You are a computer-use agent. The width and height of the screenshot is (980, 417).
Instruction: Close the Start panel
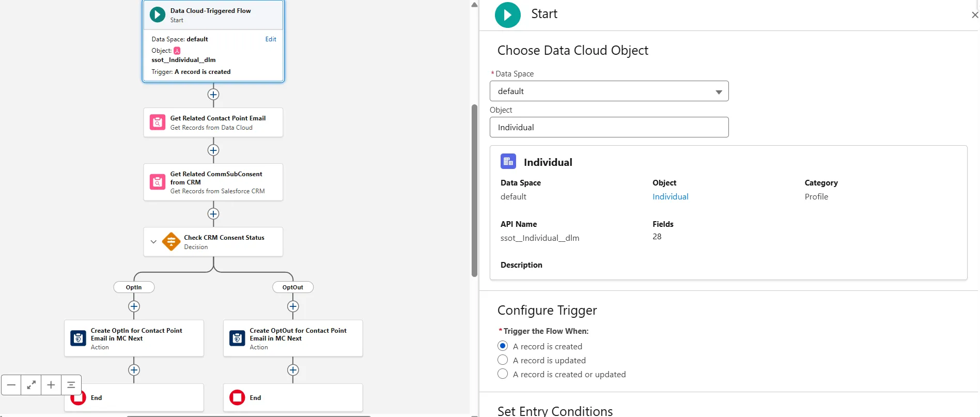pyautogui.click(x=975, y=15)
